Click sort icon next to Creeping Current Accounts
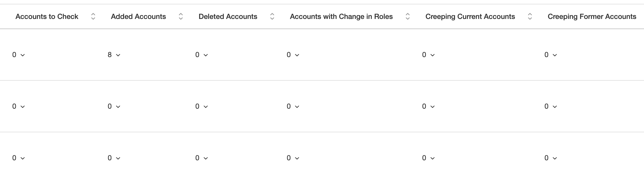This screenshot has height=174, width=644. 530,16
